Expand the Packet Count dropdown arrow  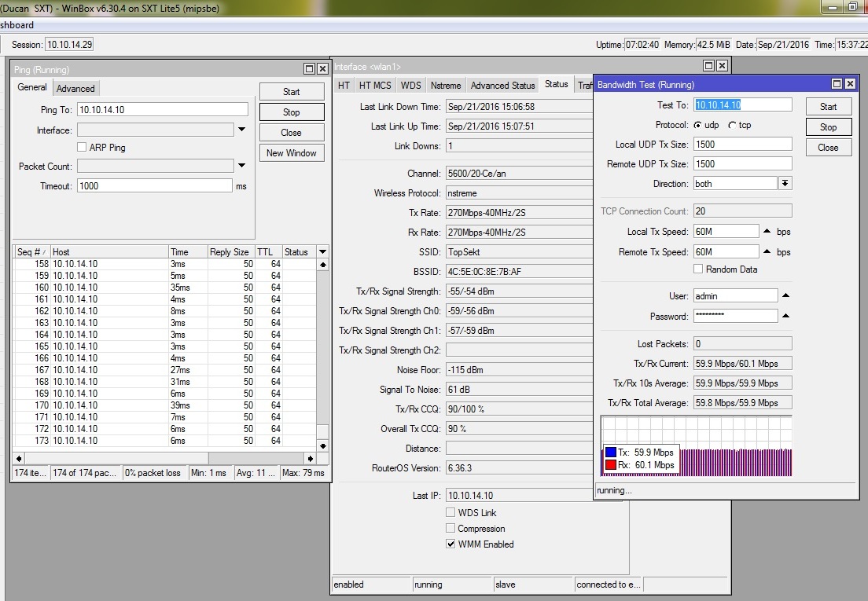pyautogui.click(x=242, y=166)
